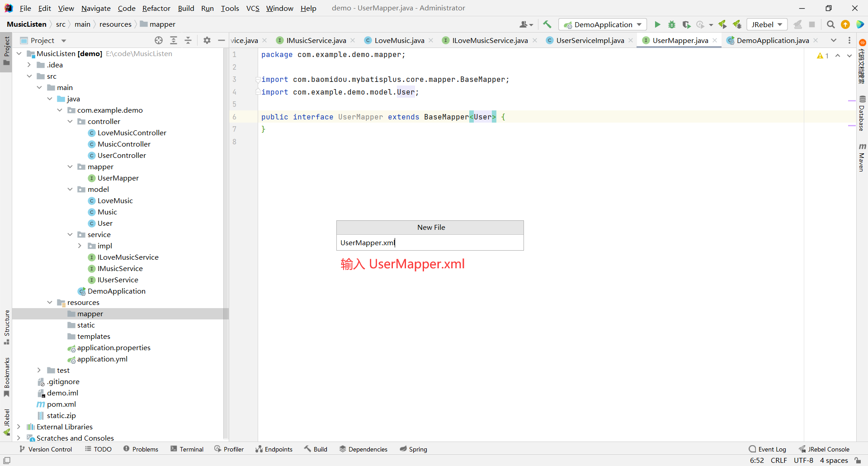Select pom.xml in project tree

pos(61,404)
